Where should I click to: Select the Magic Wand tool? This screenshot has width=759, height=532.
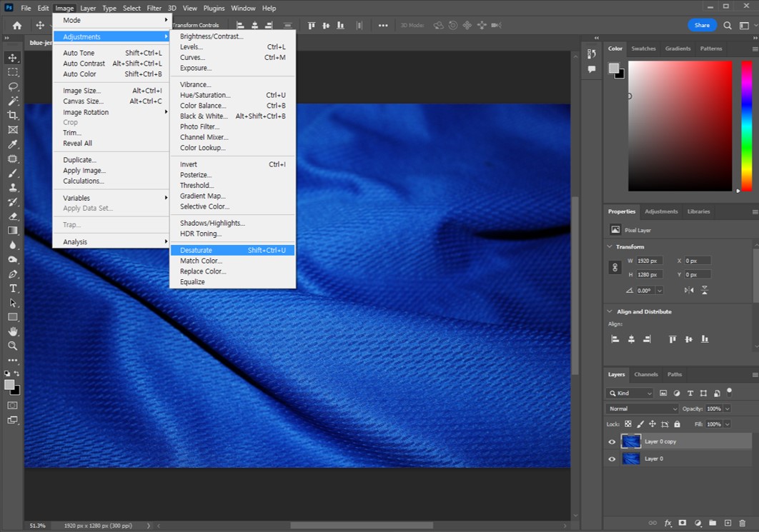(13, 101)
